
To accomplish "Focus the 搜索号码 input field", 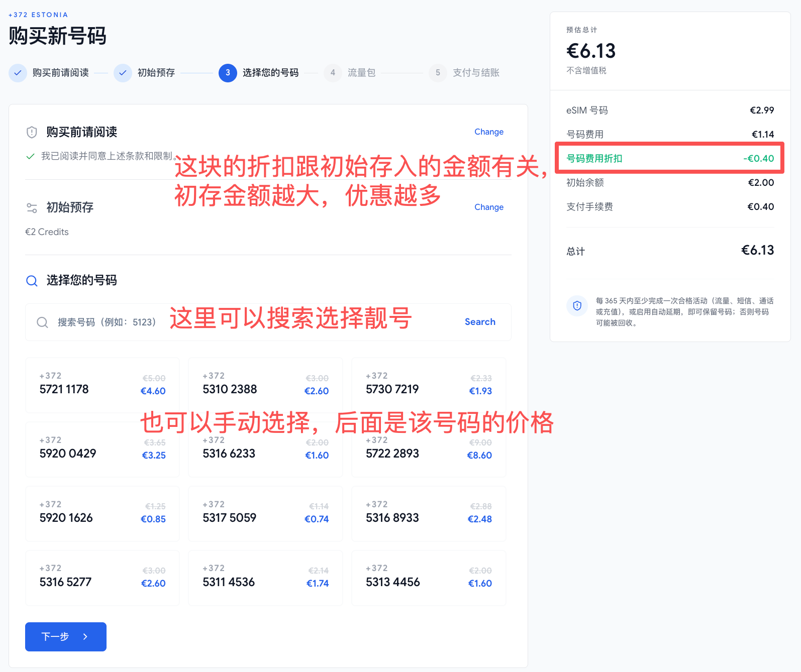I will click(x=268, y=322).
